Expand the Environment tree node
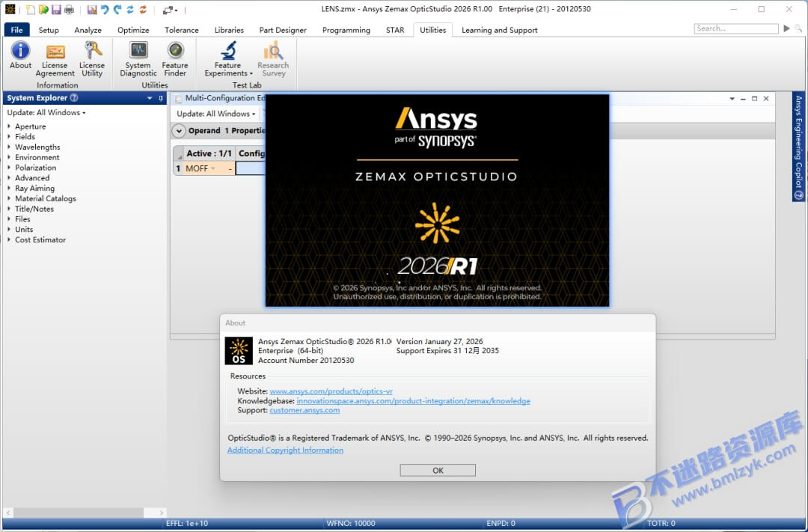Image resolution: width=808 pixels, height=532 pixels. pyautogui.click(x=9, y=157)
